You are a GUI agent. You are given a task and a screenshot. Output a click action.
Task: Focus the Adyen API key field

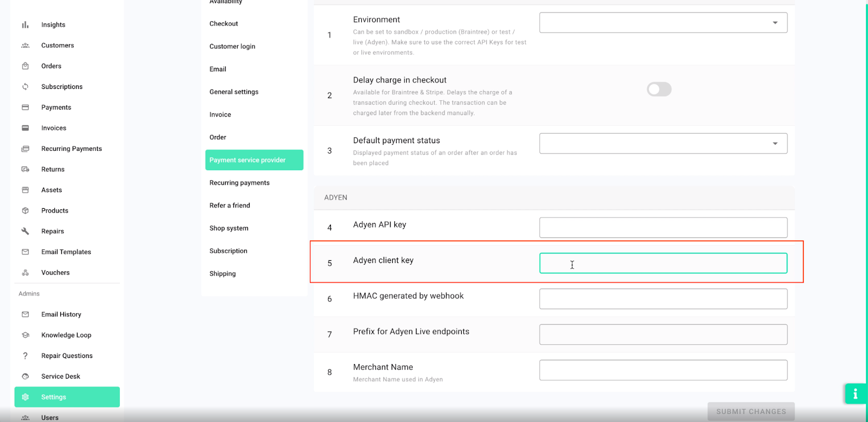[x=663, y=228]
